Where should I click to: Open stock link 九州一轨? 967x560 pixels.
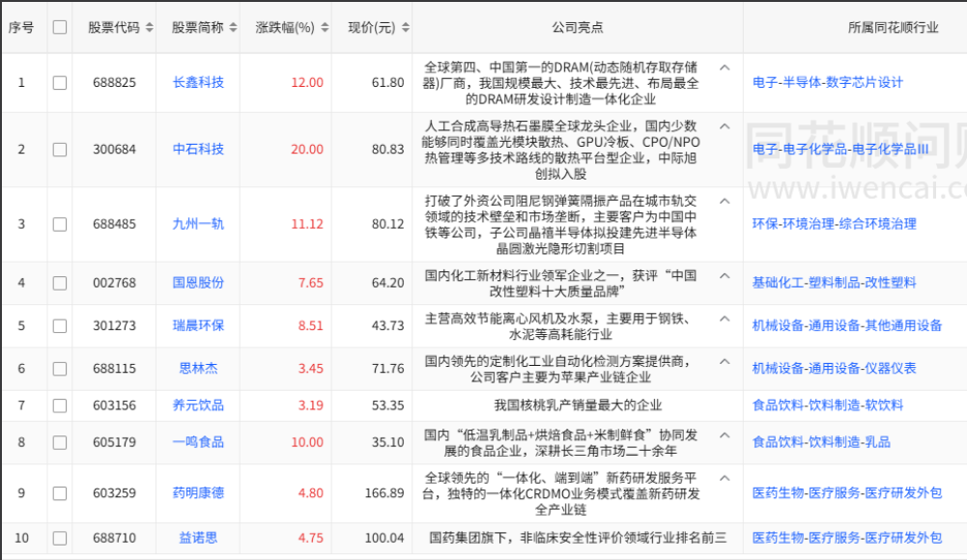point(198,224)
